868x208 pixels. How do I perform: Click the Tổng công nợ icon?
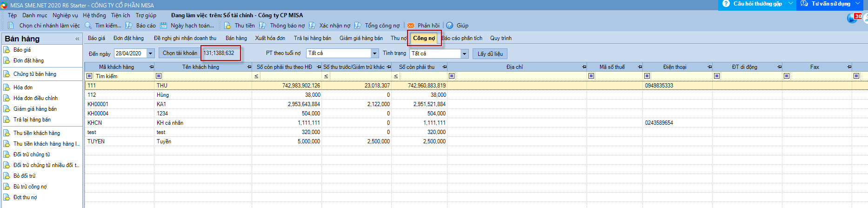(358, 26)
